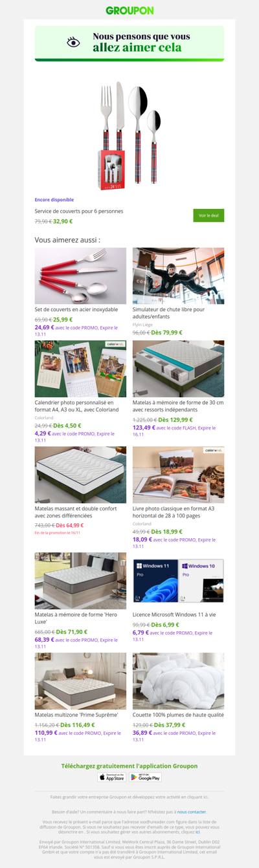Click the Groupon logo at top

click(x=129, y=10)
